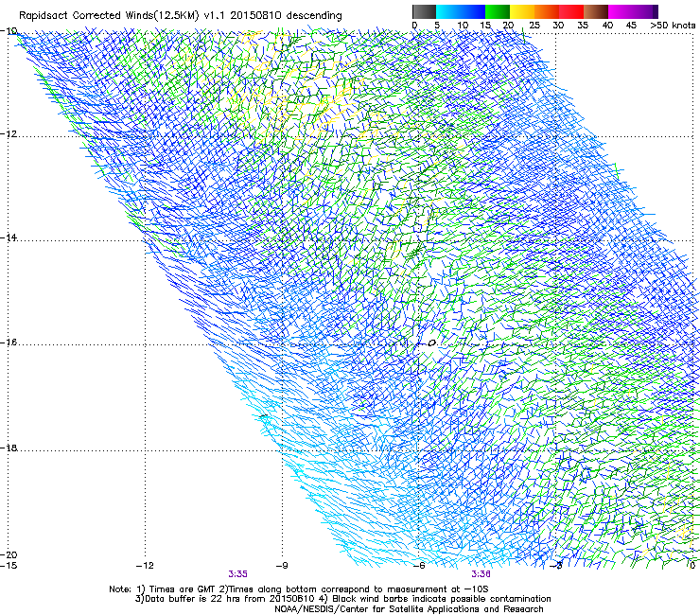700x615 pixels.
Task: Pick the brown 35–40 knots legend segment
Action: click(596, 11)
